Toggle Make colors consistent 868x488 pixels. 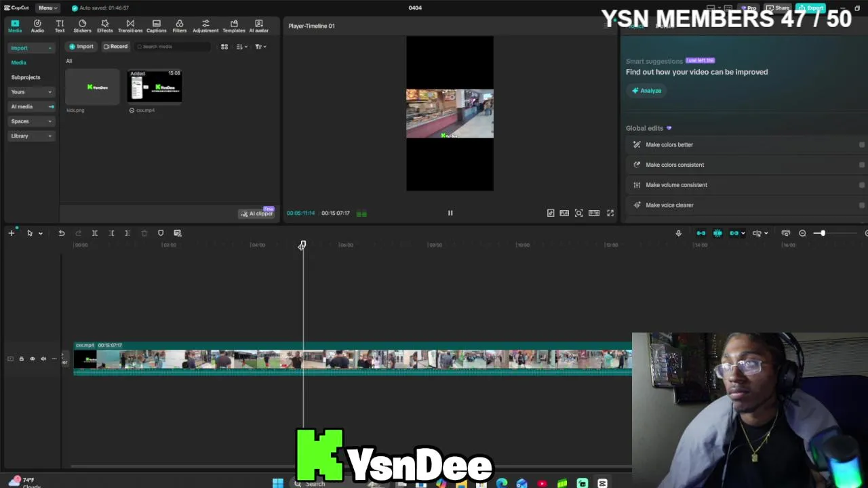[x=862, y=165]
